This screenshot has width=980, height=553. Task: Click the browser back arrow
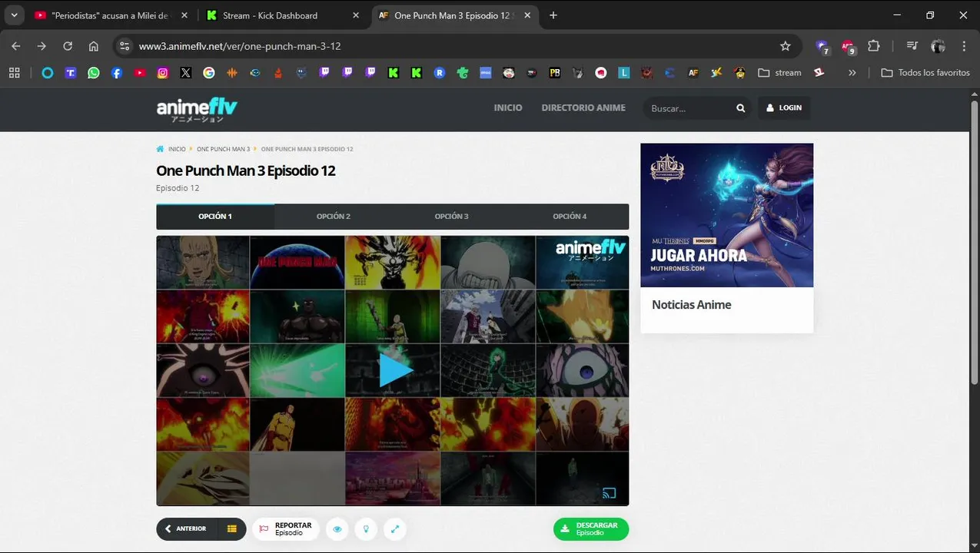[x=16, y=46]
